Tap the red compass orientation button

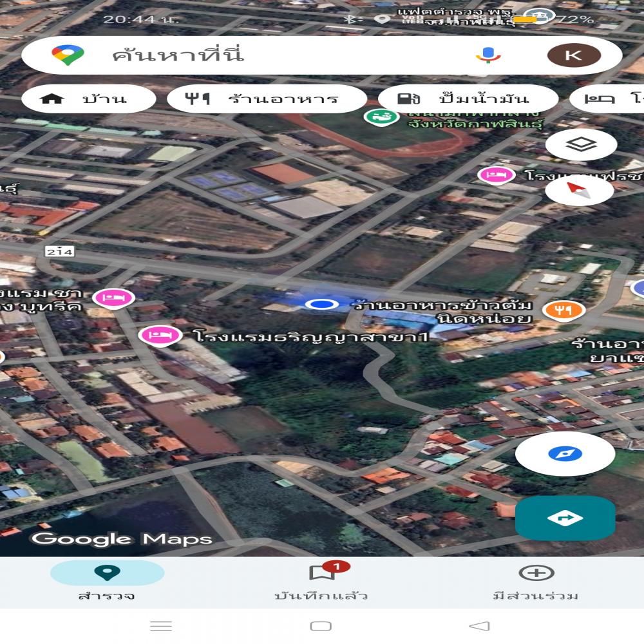pyautogui.click(x=579, y=191)
